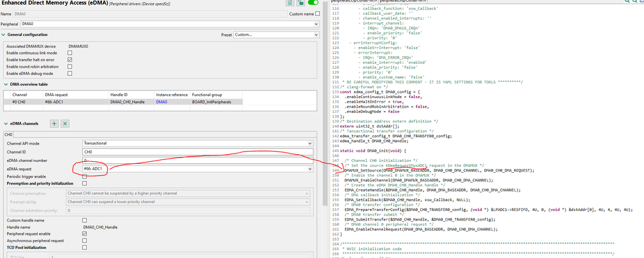644x258 pixels.
Task: Open the eDMA request #66: ADC1 dropdown
Action: pyautogui.click(x=197, y=169)
